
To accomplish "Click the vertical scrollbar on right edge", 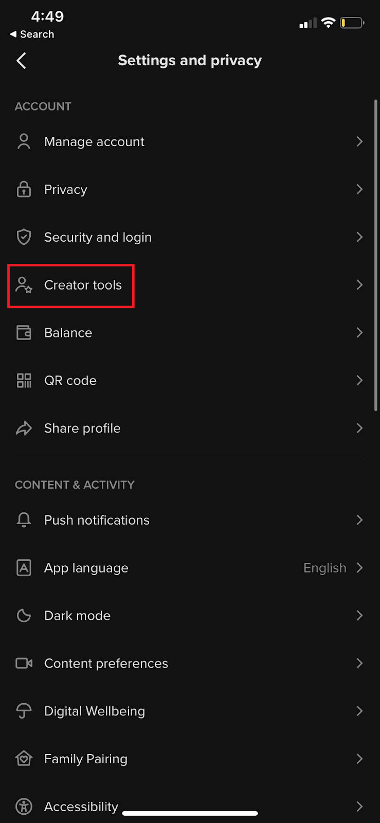I will click(x=376, y=255).
